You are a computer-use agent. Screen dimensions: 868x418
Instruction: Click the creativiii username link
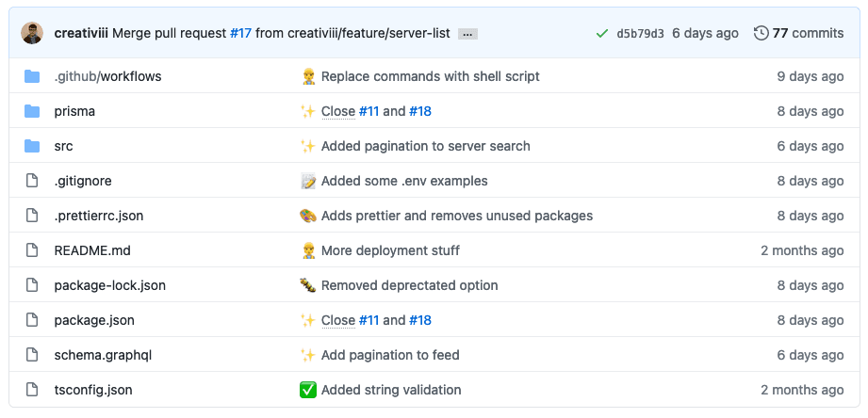[x=81, y=33]
